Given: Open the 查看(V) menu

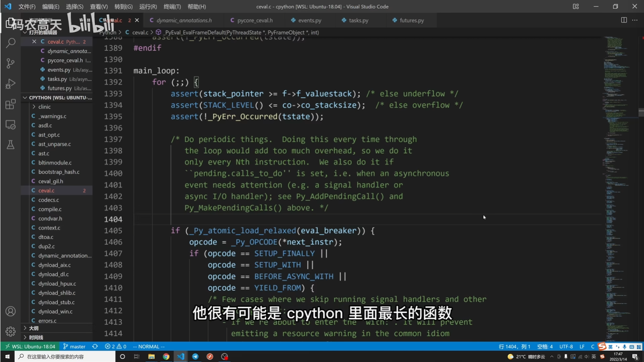Looking at the screenshot, I should tap(98, 7).
